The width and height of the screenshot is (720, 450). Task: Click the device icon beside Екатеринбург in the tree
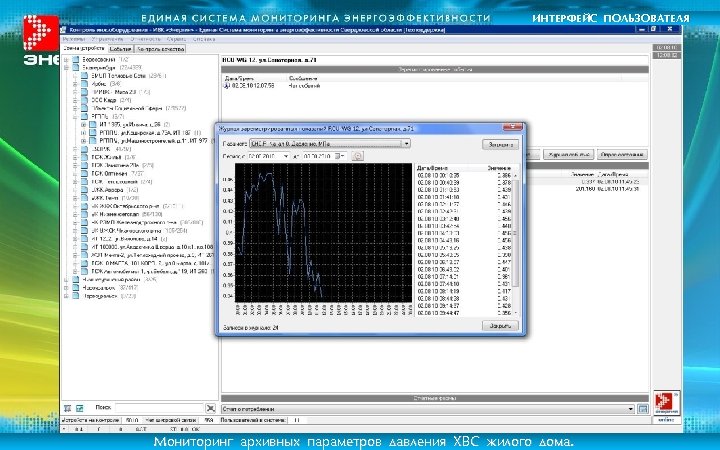coord(75,67)
